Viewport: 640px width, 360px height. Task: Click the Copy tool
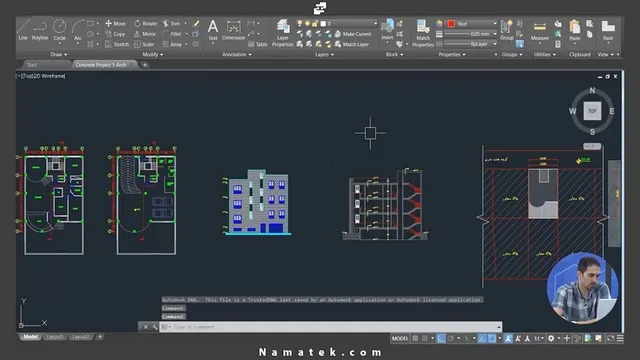[x=115, y=34]
